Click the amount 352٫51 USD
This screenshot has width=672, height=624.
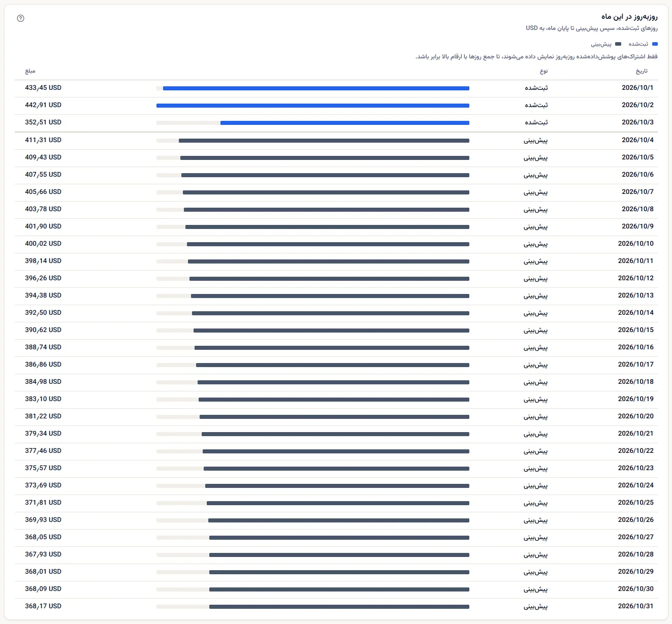43,122
